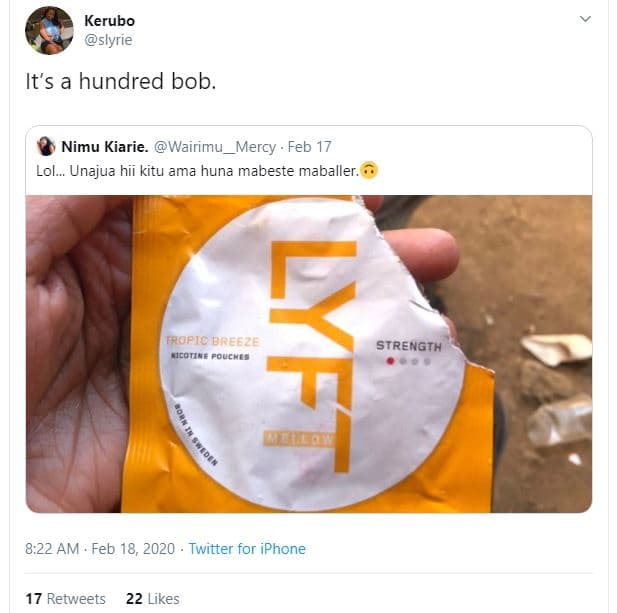Viewport: 617px width, 613px height.
Task: Click the MELLOW label on the pouch
Action: [x=299, y=439]
